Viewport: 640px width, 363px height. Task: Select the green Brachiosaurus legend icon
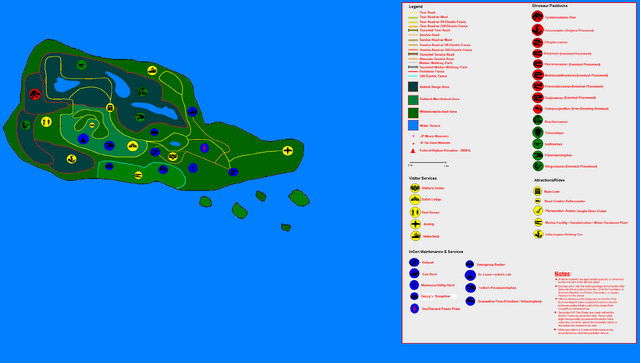tap(538, 120)
